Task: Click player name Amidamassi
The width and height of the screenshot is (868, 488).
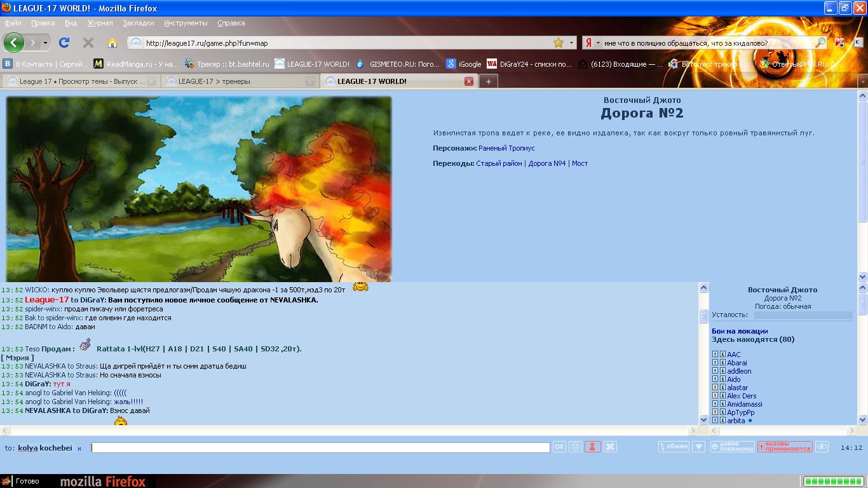Action: coord(745,404)
